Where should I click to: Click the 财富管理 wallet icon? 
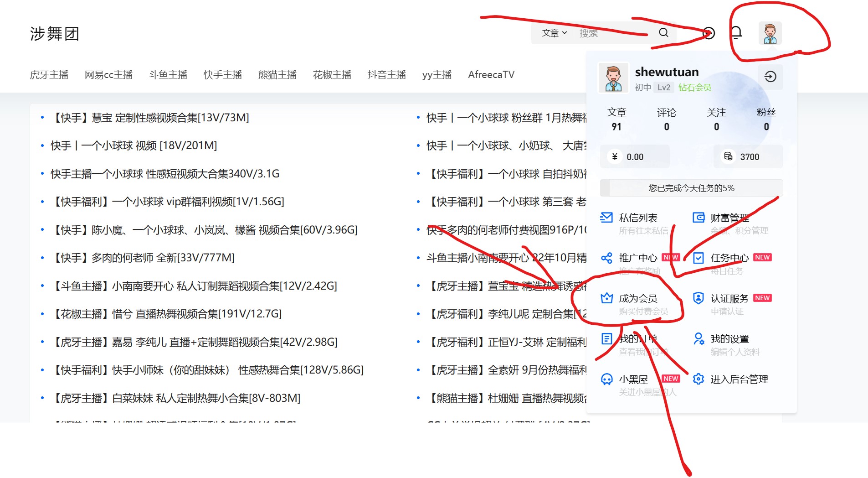tap(699, 218)
